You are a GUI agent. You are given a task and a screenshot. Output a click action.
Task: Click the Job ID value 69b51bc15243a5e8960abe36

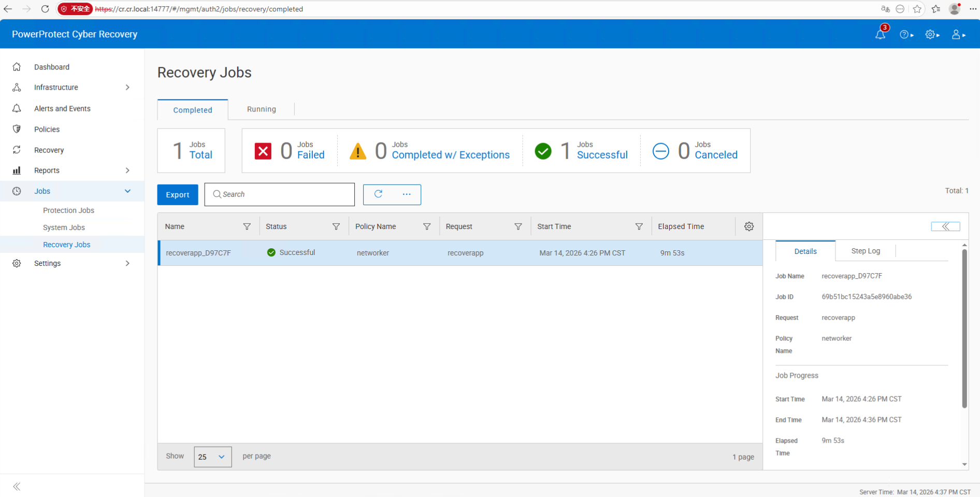867,297
